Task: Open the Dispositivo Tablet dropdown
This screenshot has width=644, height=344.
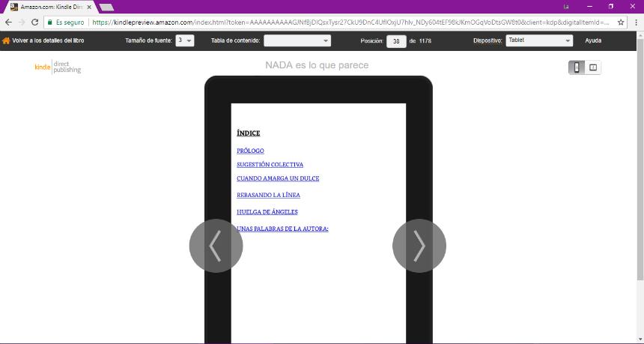Action: click(539, 40)
